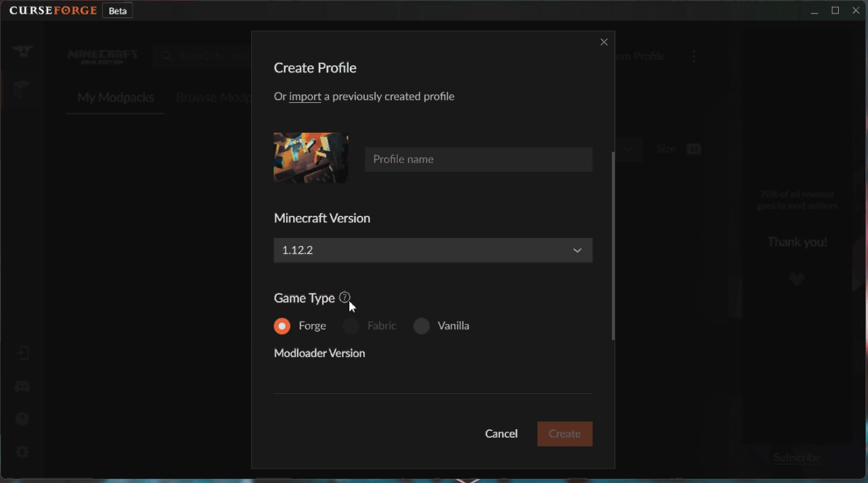Click the Subscribe link

797,458
